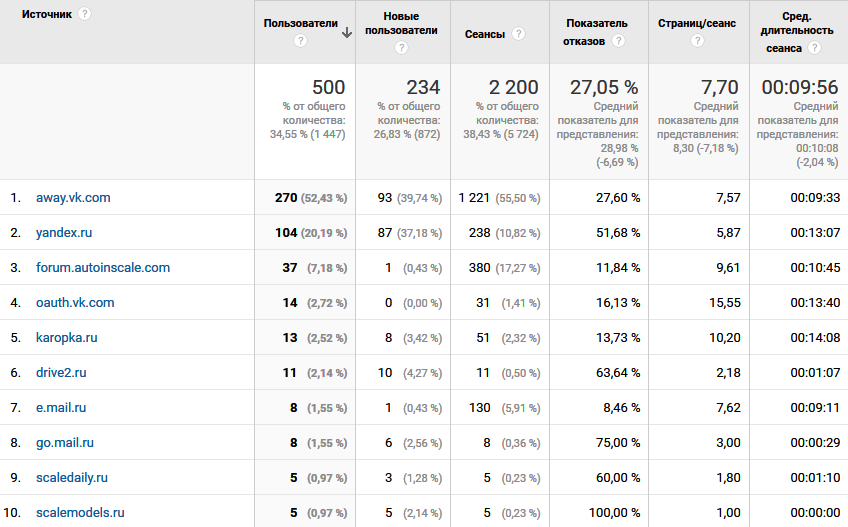Open the e.mail.ru source link
The width and height of the screenshot is (848, 527).
[x=61, y=408]
